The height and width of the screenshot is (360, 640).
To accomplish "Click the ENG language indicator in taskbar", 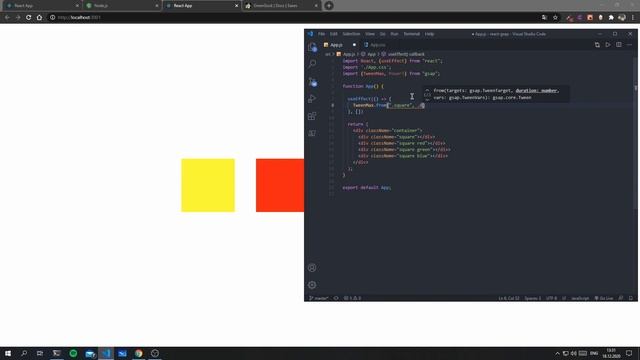I will [x=594, y=353].
